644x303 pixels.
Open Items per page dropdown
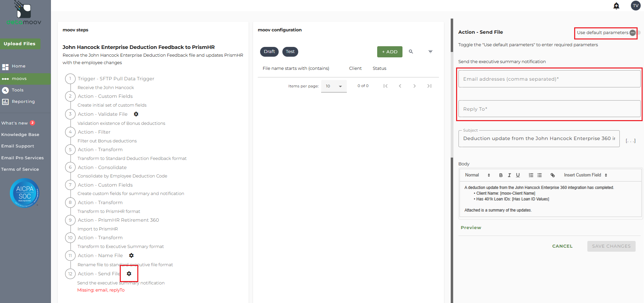pos(334,86)
